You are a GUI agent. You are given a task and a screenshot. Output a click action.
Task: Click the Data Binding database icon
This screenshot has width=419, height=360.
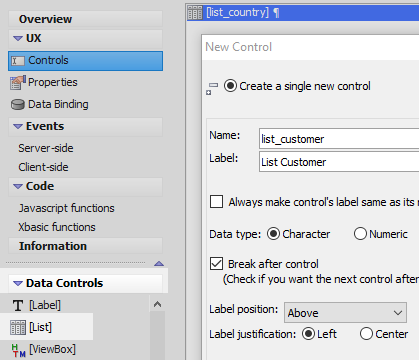click(x=17, y=104)
